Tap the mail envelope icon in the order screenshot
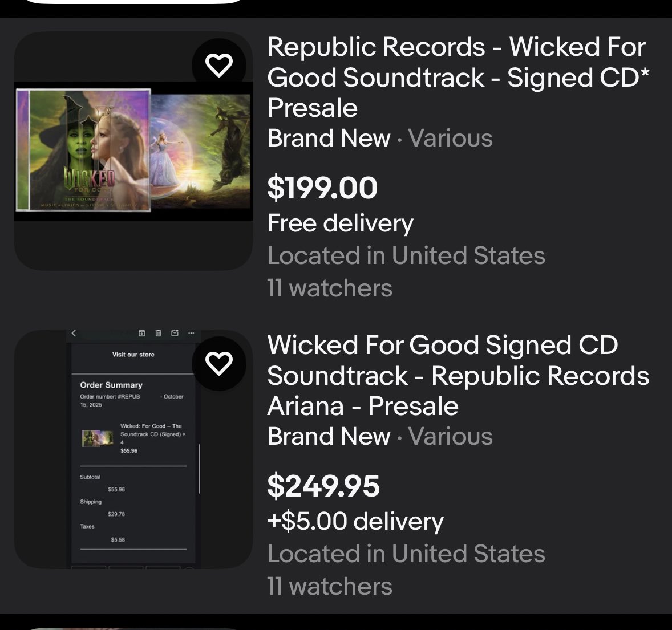Viewport: 672px width, 630px height. click(175, 333)
